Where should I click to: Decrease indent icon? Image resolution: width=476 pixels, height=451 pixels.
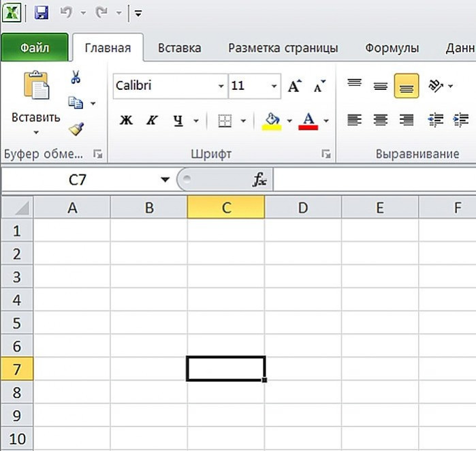coord(436,120)
